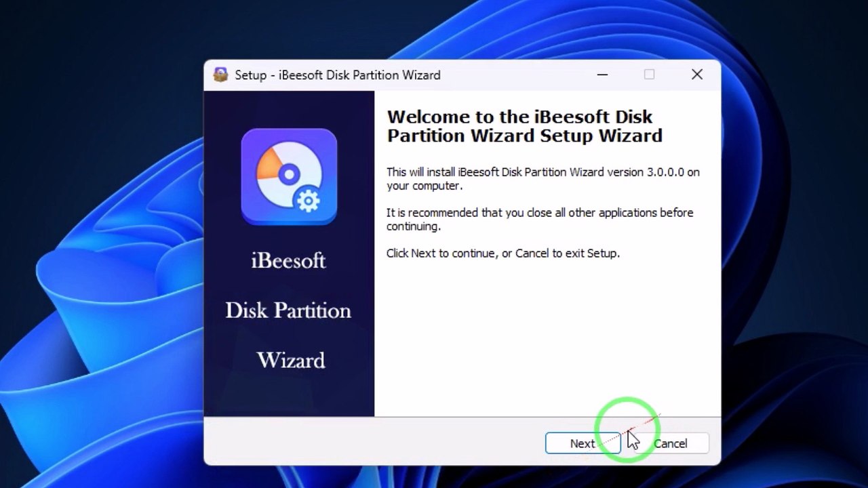Screen dimensions: 868x488
Task: Click the disabled maximize button in title bar
Action: (x=650, y=75)
